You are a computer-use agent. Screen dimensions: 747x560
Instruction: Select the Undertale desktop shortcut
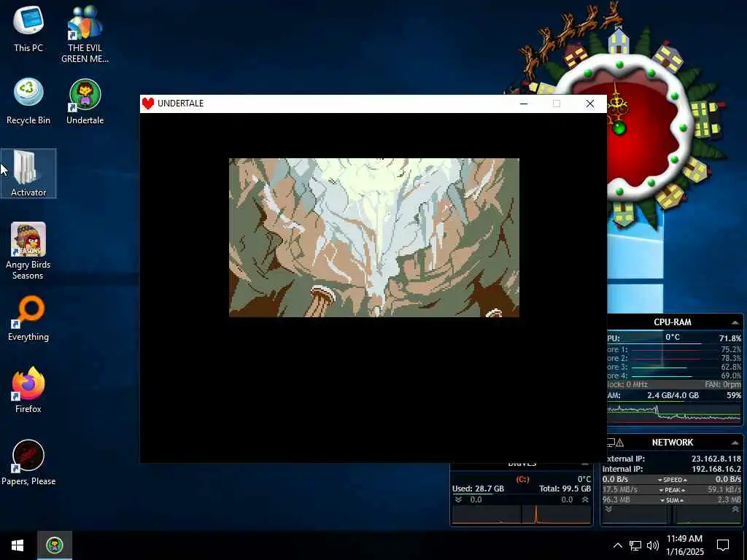[x=85, y=101]
